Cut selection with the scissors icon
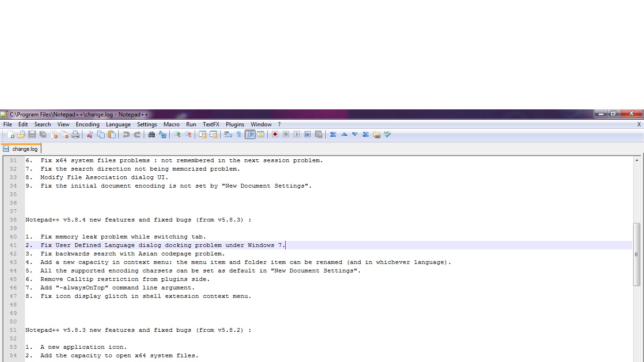Image resolution: width=644 pixels, height=362 pixels. [x=90, y=135]
